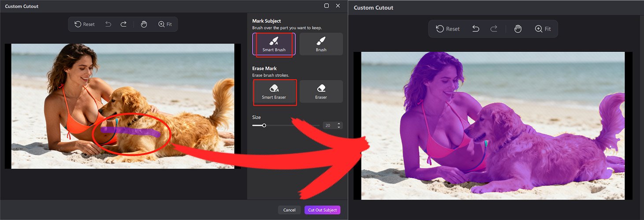Click the brush size field showing 20
This screenshot has width=644, height=220.
coord(328,125)
